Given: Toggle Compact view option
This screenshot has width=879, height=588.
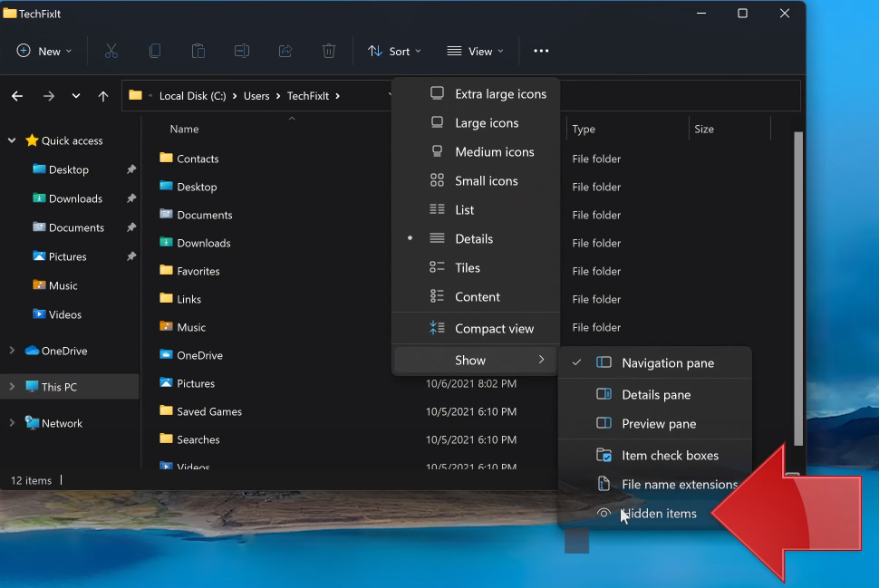Looking at the screenshot, I should [476, 329].
